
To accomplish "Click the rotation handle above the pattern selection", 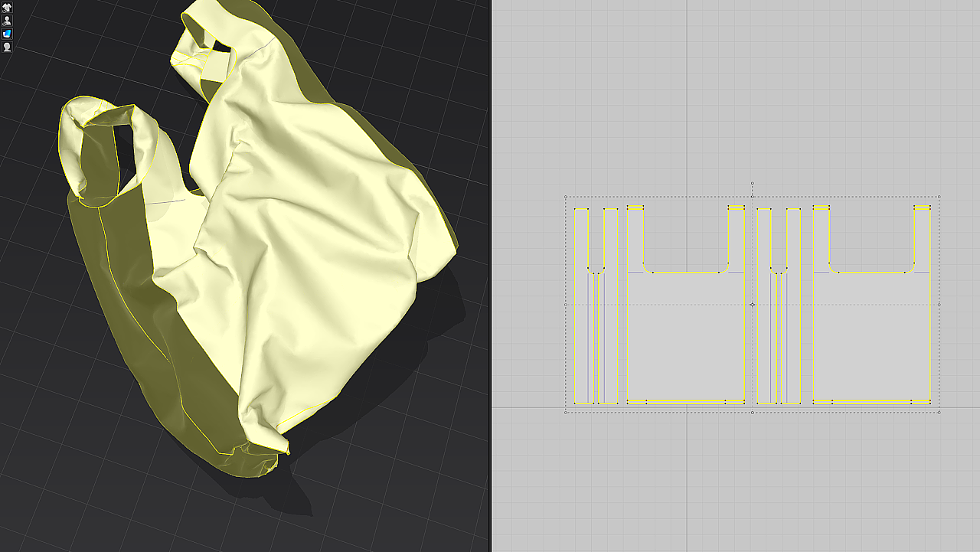I will pos(753,184).
